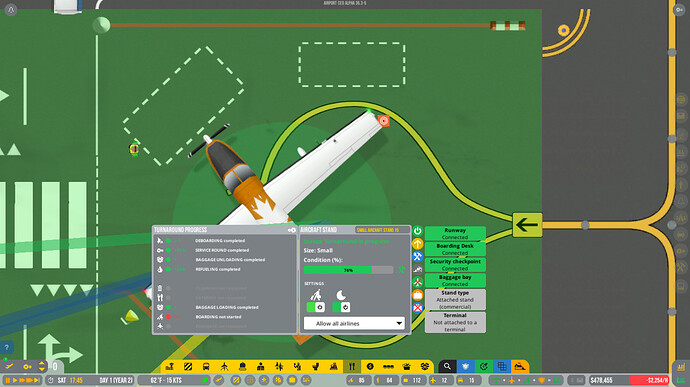Image resolution: width=690 pixels, height=387 pixels.
Task: Click the yellow upward arrow upgrade icon
Action: point(417,243)
